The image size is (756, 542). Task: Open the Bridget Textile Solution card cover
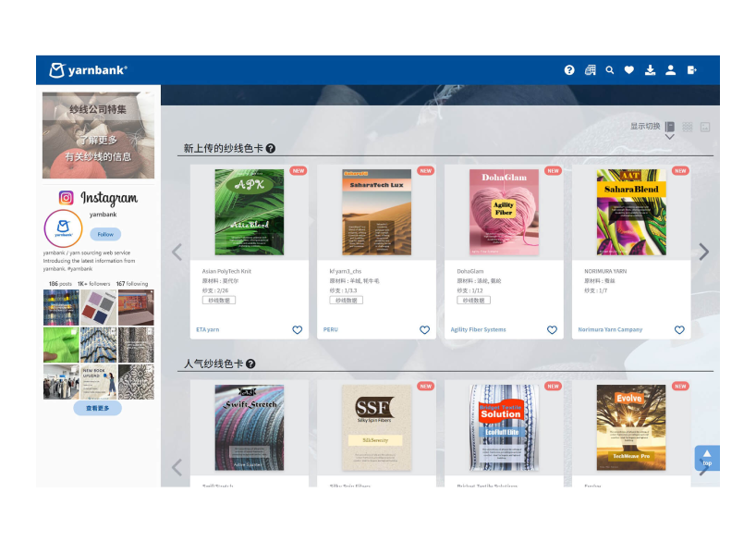pyautogui.click(x=504, y=427)
